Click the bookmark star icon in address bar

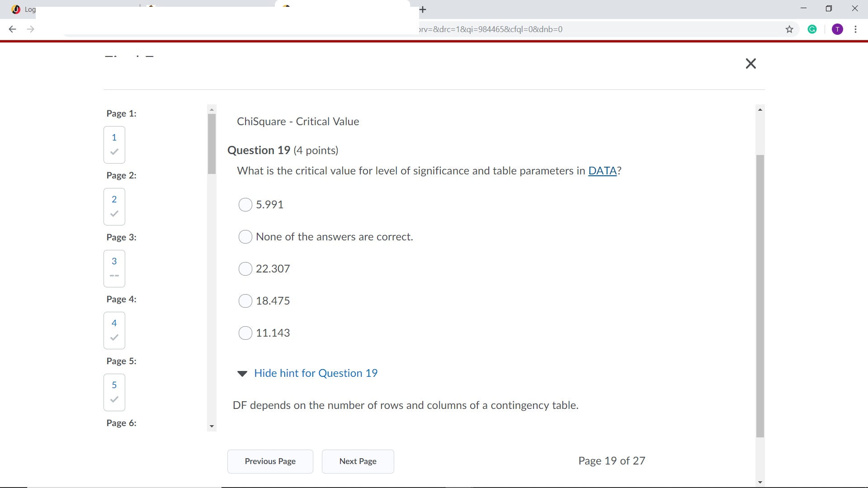pos(790,28)
